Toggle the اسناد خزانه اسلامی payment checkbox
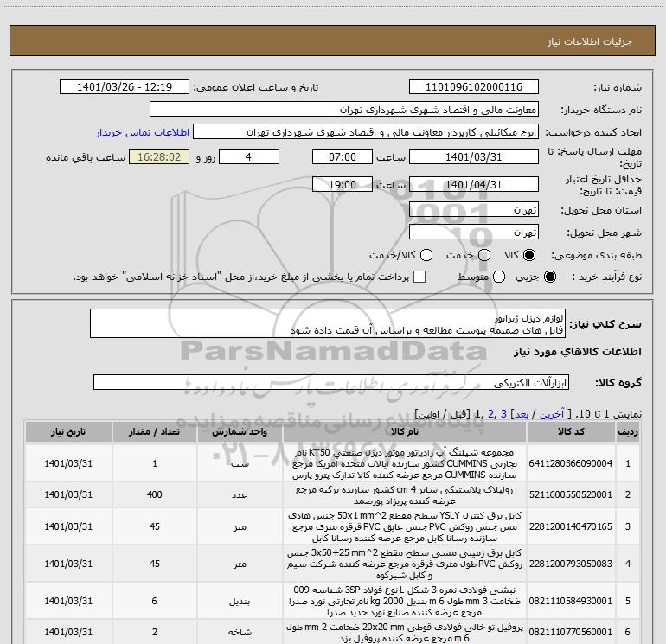 coord(419,277)
